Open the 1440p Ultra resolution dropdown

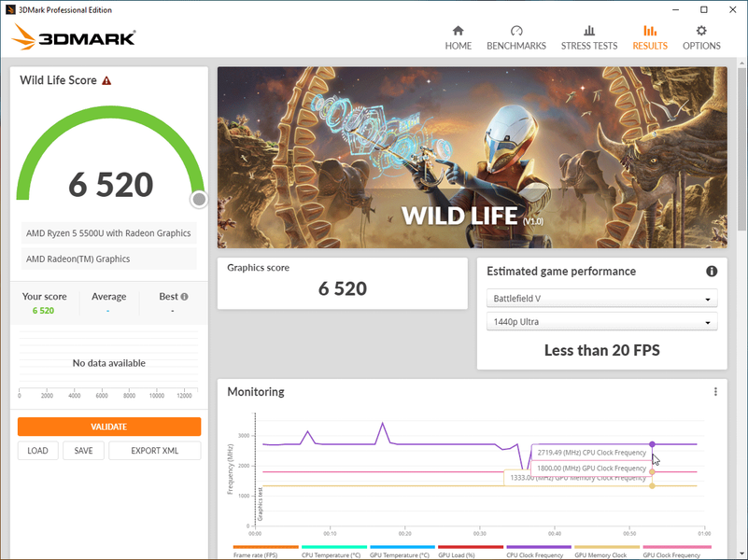pyautogui.click(x=601, y=322)
